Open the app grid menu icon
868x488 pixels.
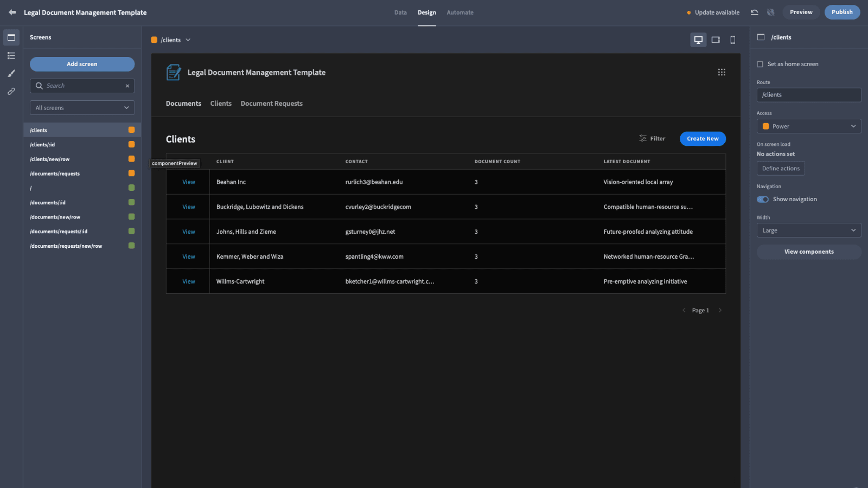point(722,72)
